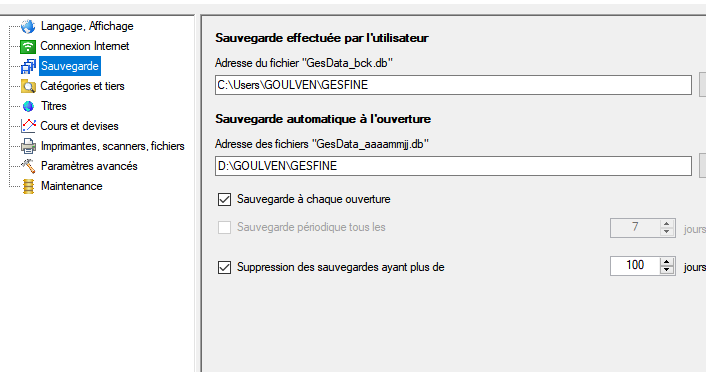Click the Titres globe icon
706x372 pixels.
(28, 106)
